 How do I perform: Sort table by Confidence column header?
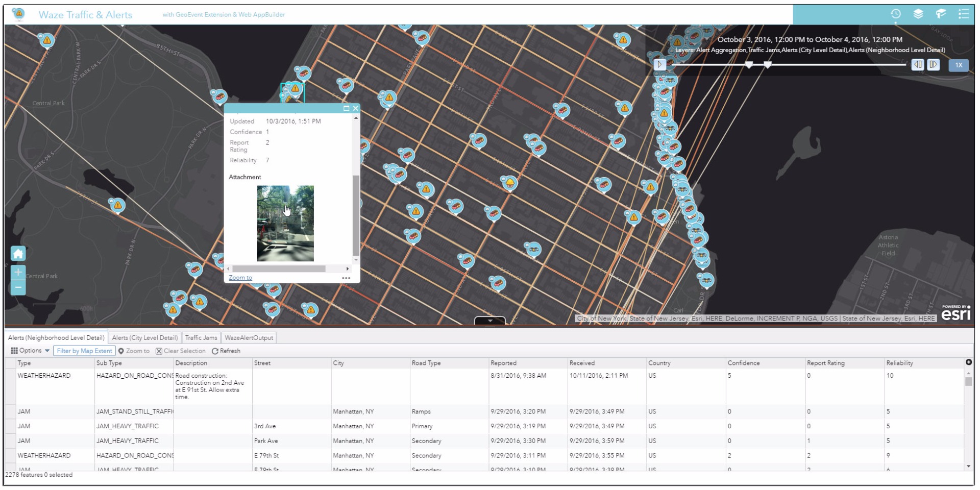click(766, 363)
